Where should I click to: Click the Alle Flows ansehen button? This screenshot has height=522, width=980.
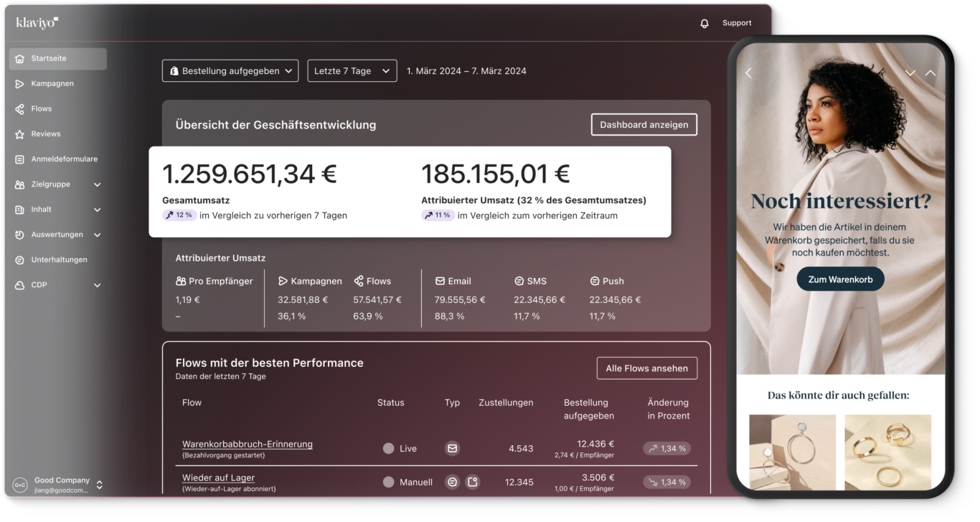(647, 368)
